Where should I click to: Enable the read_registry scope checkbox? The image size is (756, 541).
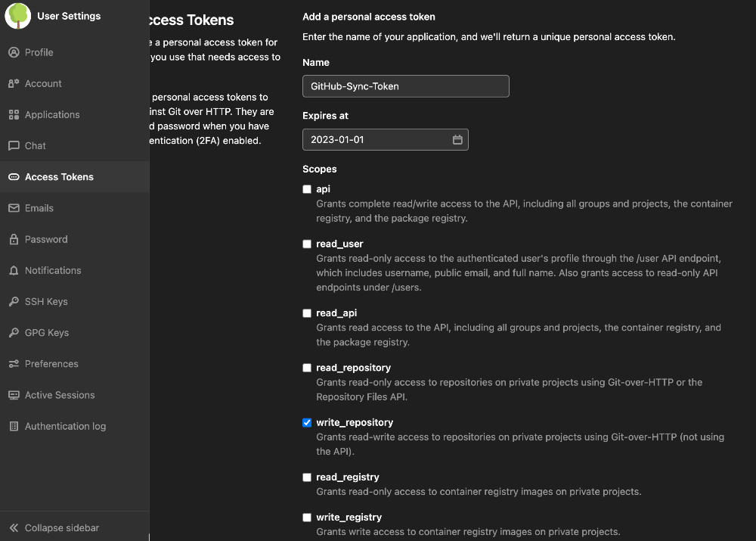click(x=307, y=477)
